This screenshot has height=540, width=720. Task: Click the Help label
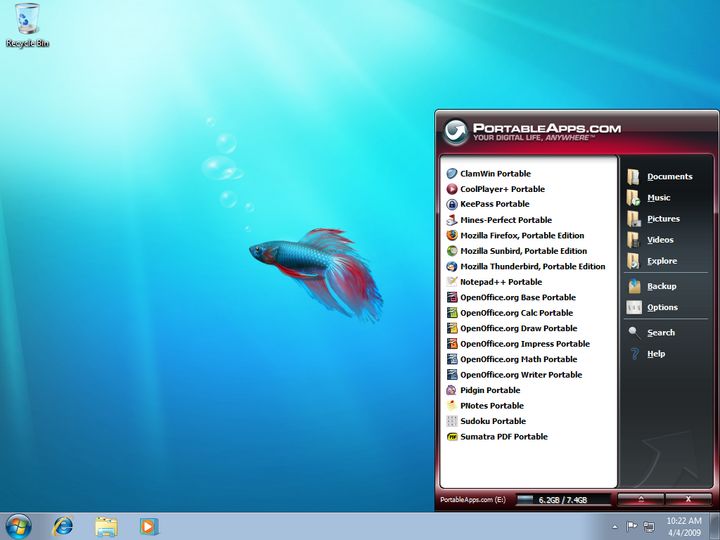(x=656, y=354)
